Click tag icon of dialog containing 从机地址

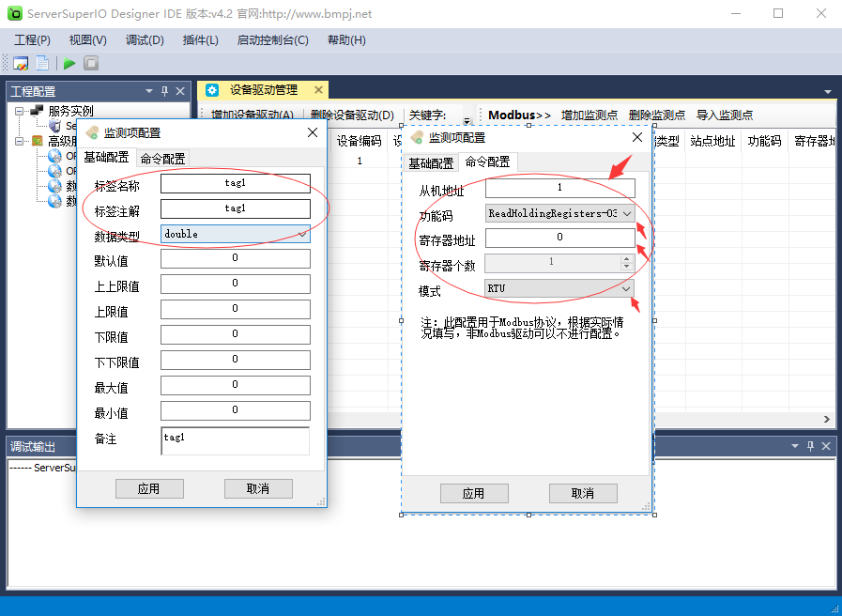point(417,137)
